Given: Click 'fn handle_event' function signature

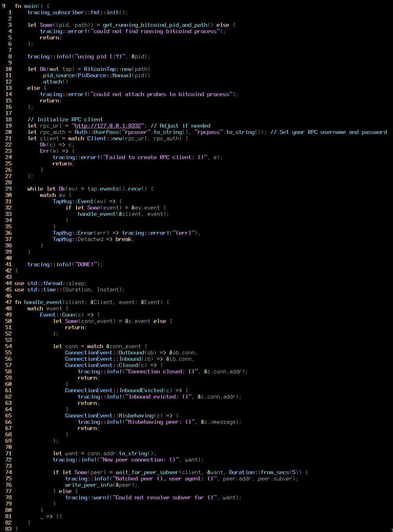Looking at the screenshot, I should pos(92,302).
